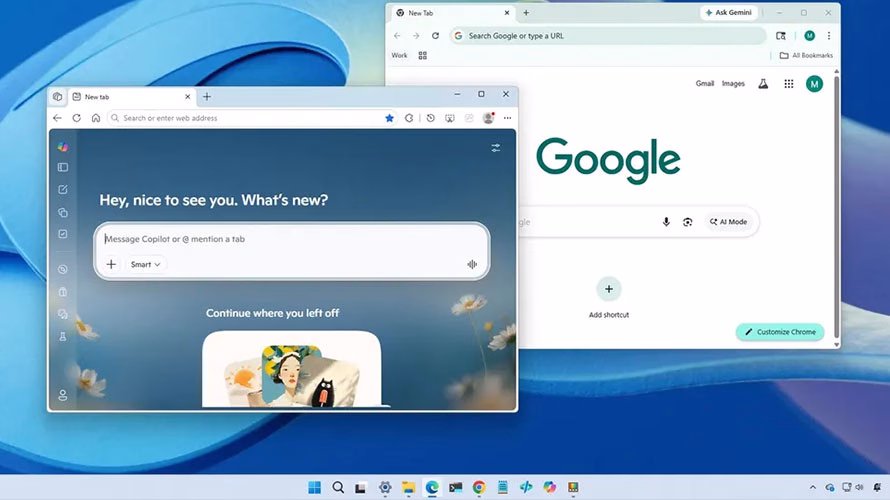Screen dimensions: 890x500
Task: Open Search Labs flask icon on Google page
Action: pyautogui.click(x=763, y=84)
